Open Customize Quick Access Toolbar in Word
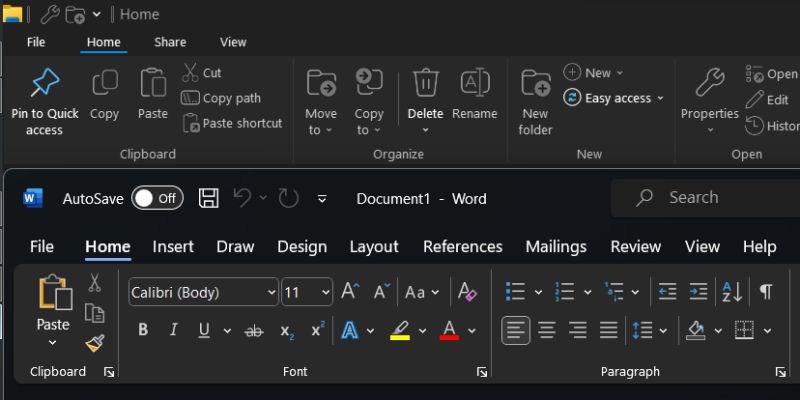 click(x=322, y=198)
